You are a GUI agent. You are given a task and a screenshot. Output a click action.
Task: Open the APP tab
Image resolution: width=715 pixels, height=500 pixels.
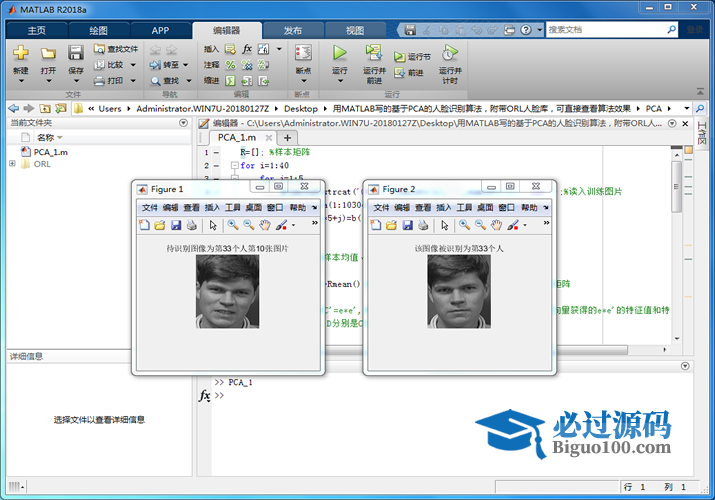click(160, 31)
